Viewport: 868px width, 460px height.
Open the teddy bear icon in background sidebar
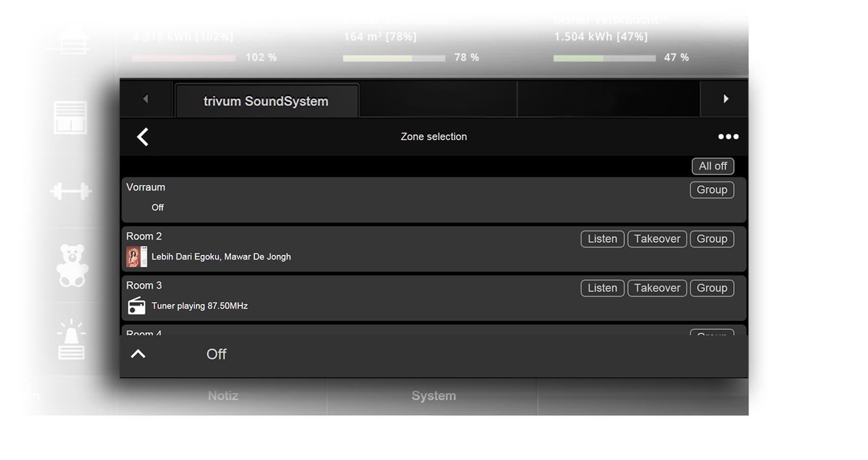[x=72, y=265]
